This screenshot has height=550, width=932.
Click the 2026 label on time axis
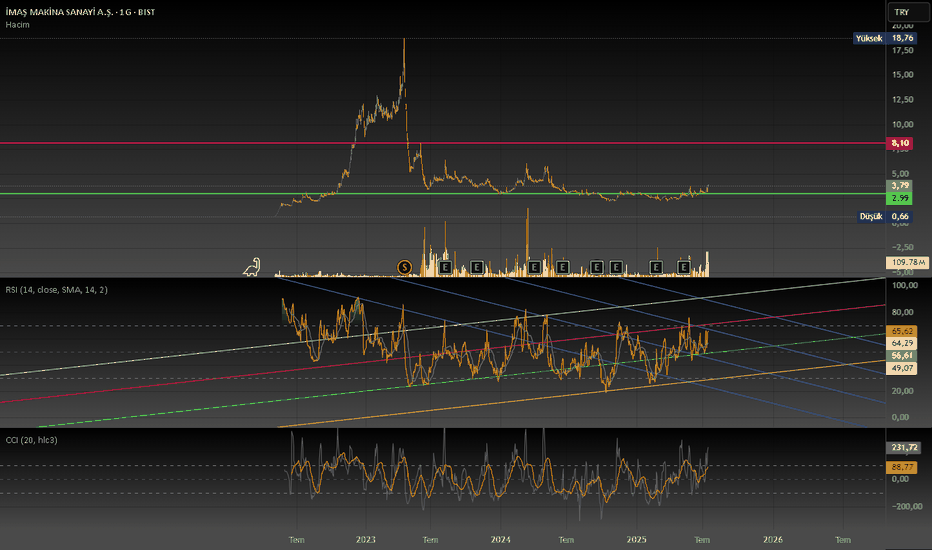point(773,540)
